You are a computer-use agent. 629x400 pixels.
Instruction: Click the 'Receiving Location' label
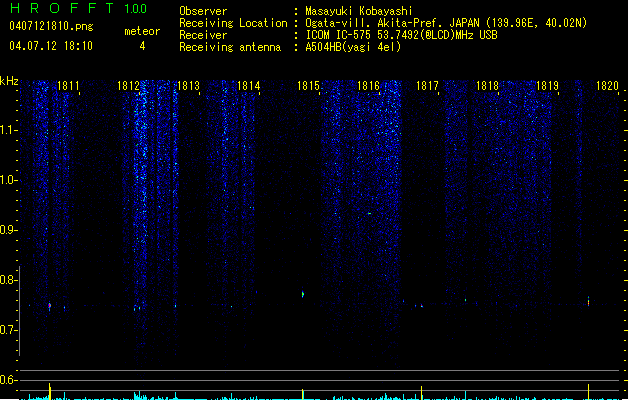coord(233,23)
